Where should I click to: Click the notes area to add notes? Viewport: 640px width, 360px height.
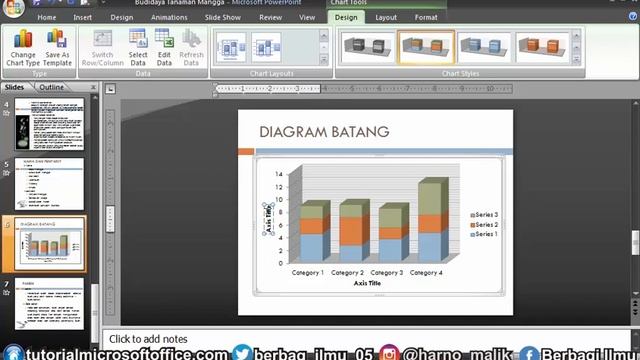tap(365, 339)
